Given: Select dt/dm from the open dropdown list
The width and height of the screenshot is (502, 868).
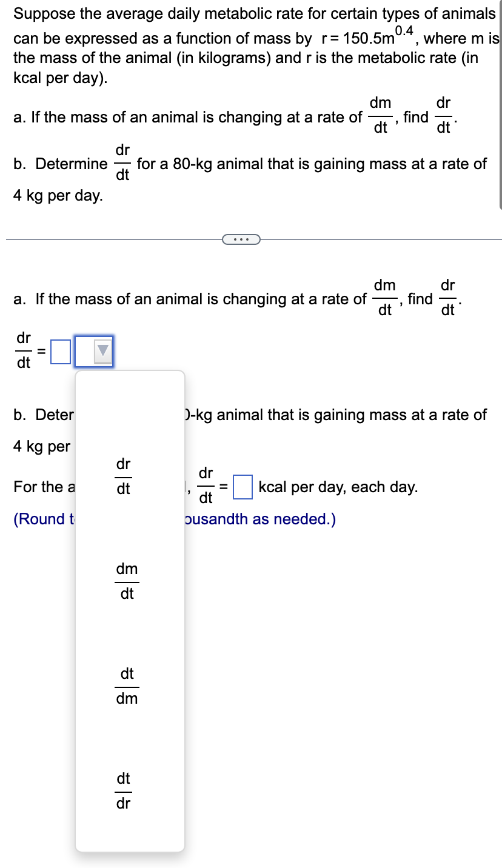Looking at the screenshot, I should (127, 686).
